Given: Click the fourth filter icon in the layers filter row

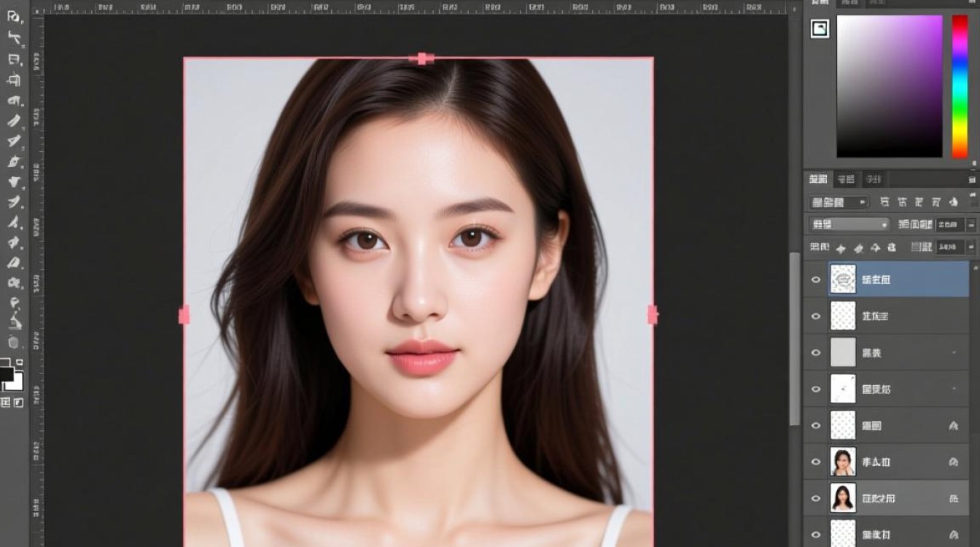Looking at the screenshot, I should coord(937,202).
